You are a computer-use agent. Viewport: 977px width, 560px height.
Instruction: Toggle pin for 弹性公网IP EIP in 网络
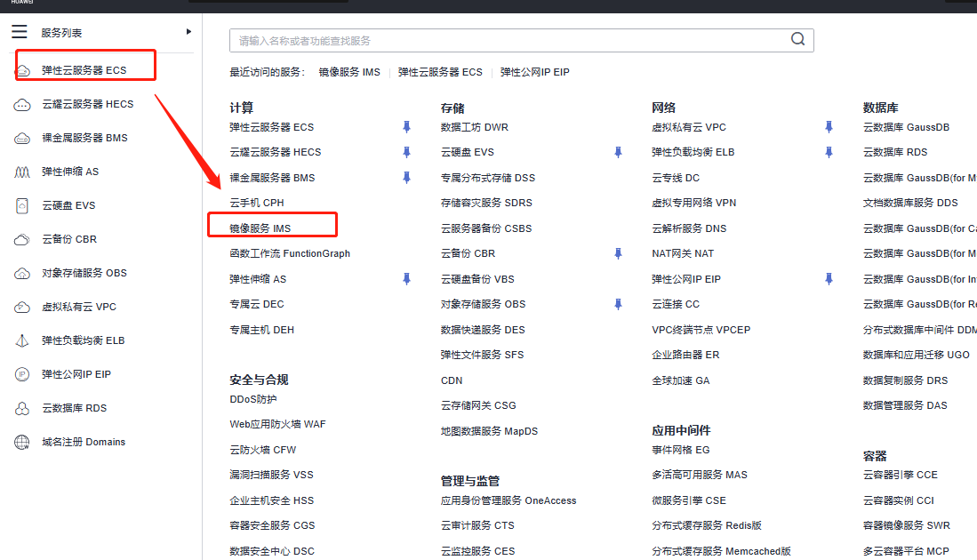point(829,279)
